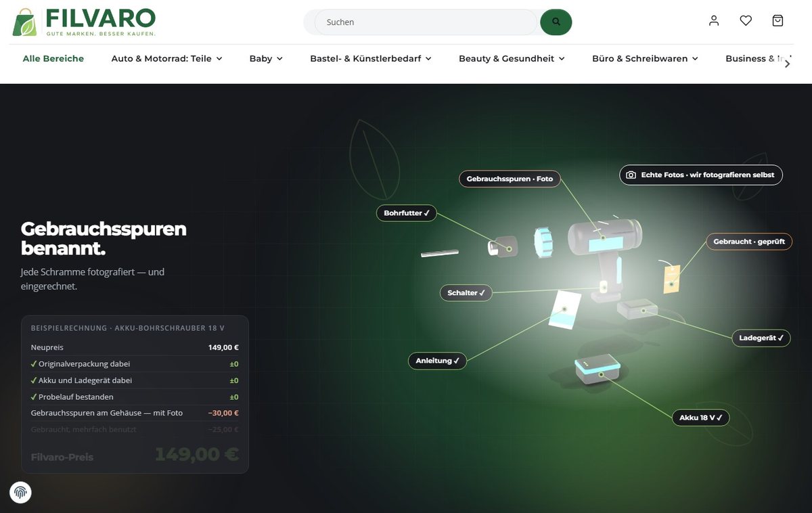Click the Gebrauchsspuren am Gehäuse row
Screen dimensions: 812x513
coord(135,413)
